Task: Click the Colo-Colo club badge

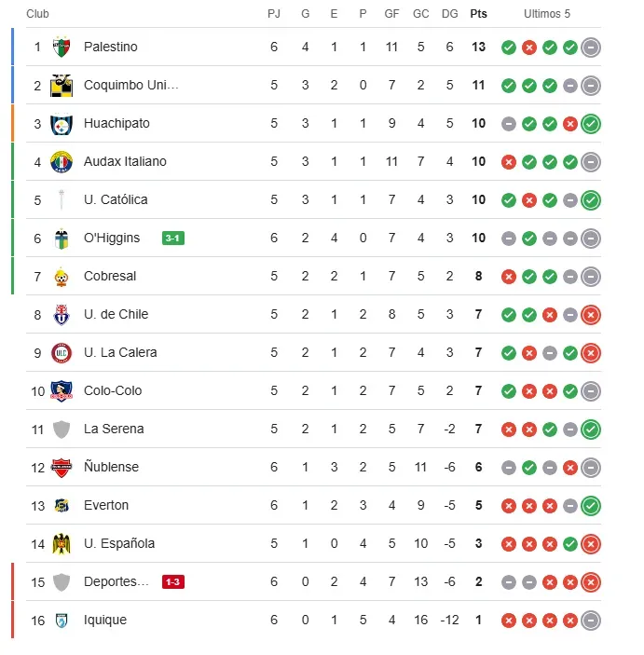Action: coord(62,390)
